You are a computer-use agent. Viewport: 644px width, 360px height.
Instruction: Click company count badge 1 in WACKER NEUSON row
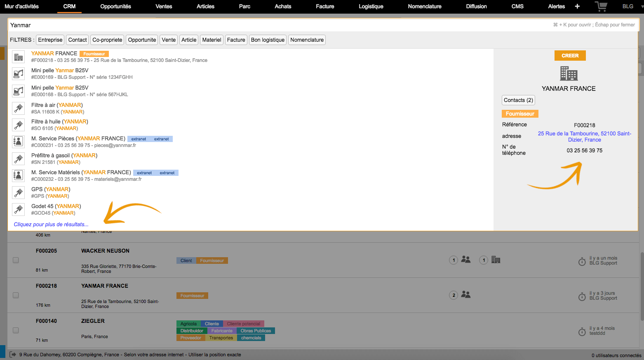[484, 260]
